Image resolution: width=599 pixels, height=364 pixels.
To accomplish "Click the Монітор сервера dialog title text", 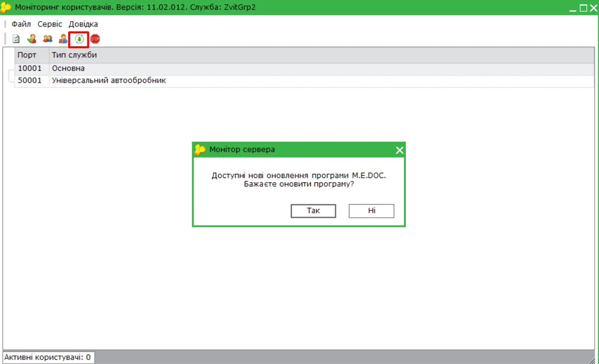I will coord(242,149).
